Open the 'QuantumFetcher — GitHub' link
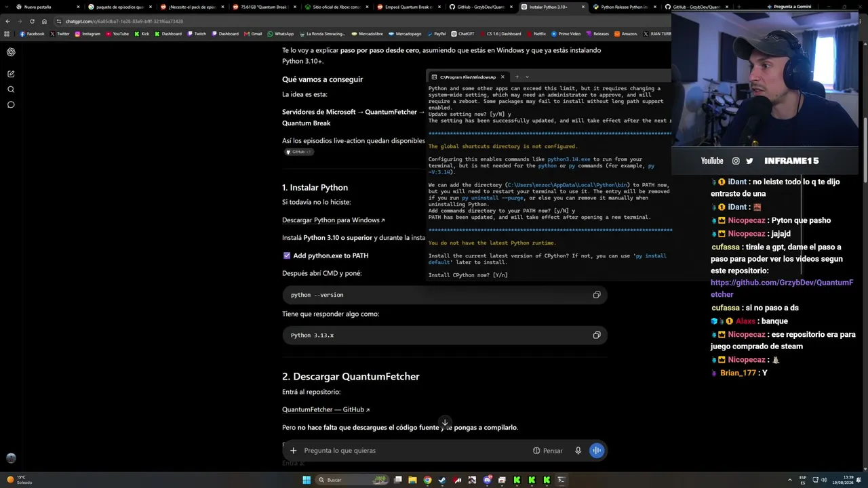The height and width of the screenshot is (488, 868). tap(325, 410)
